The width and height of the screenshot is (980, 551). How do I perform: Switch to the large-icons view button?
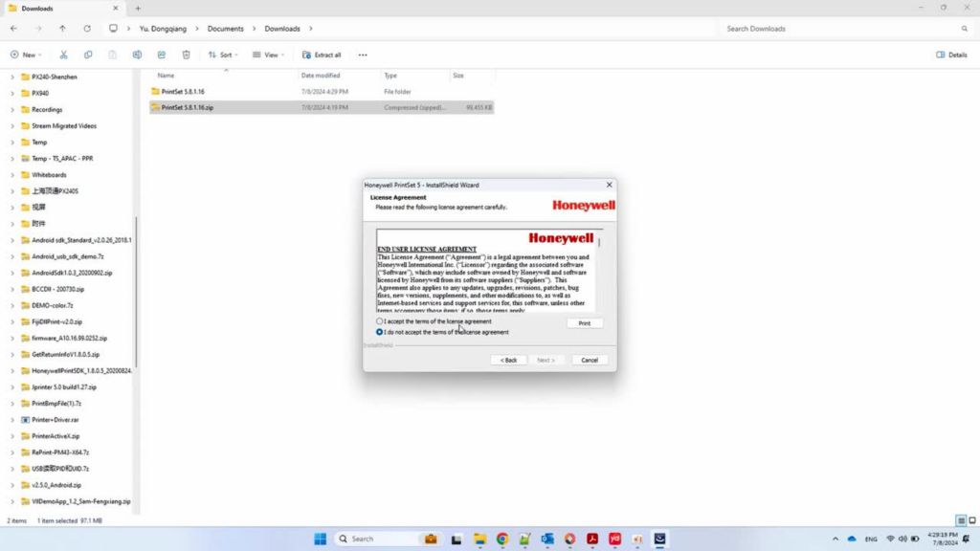[x=972, y=520]
